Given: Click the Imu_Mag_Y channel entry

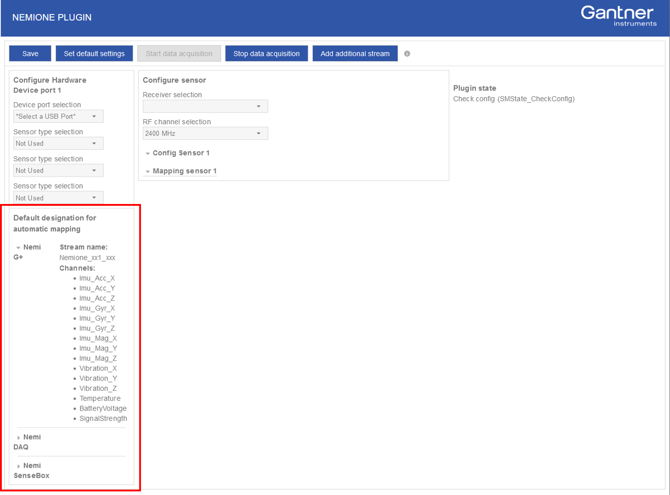Looking at the screenshot, I should click(x=98, y=348).
